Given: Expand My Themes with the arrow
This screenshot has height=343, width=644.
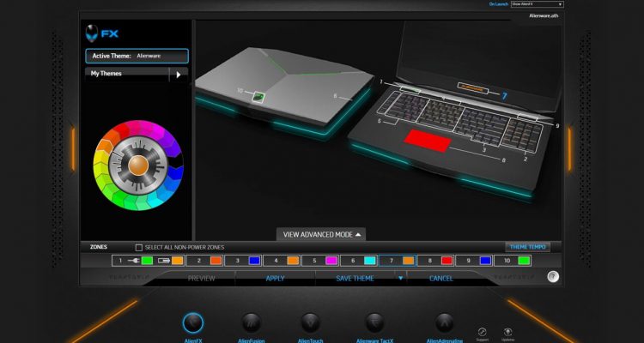Looking at the screenshot, I should point(179,75).
